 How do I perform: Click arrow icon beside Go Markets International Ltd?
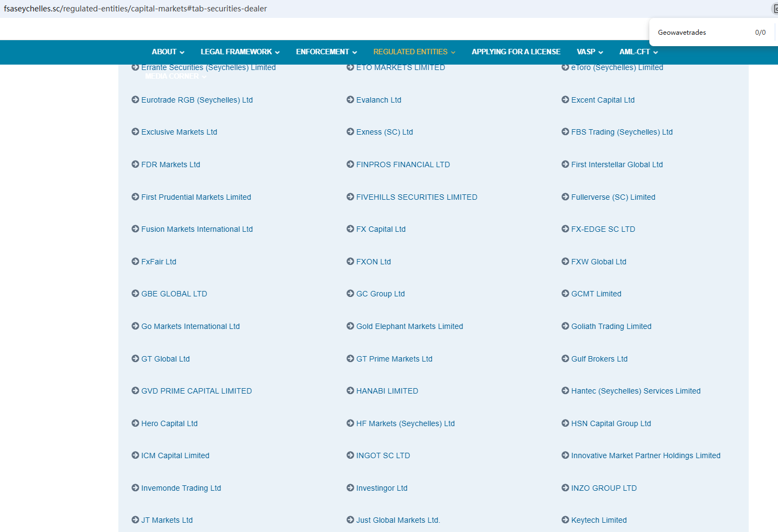[135, 326]
